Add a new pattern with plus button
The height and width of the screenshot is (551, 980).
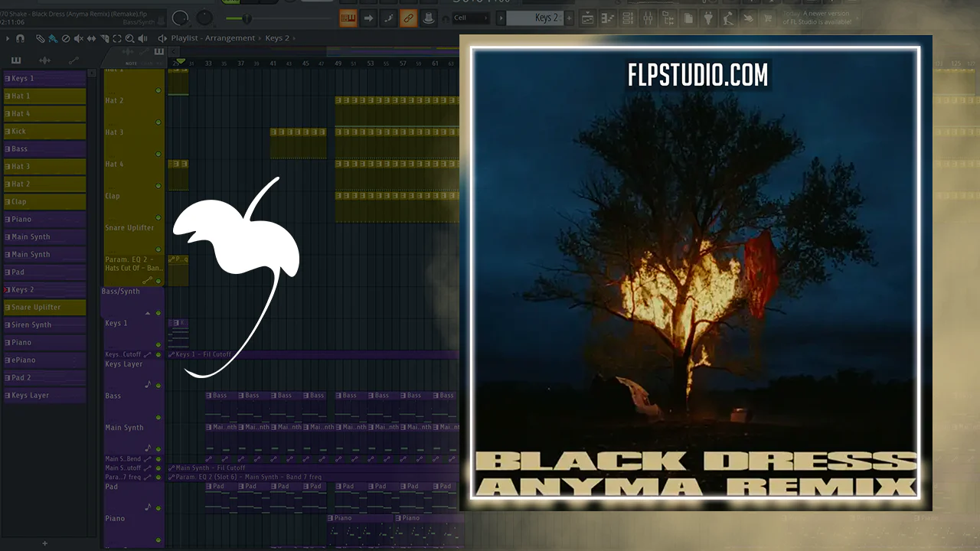pyautogui.click(x=569, y=18)
